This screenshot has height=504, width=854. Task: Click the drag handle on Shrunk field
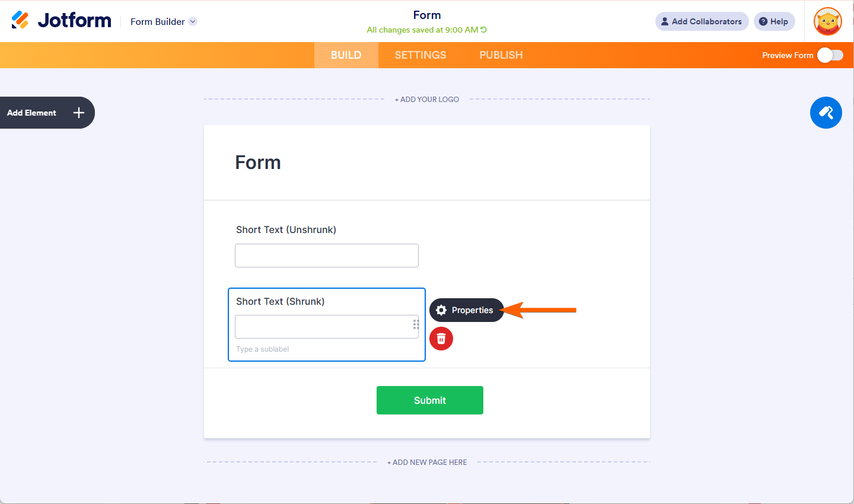(x=416, y=324)
